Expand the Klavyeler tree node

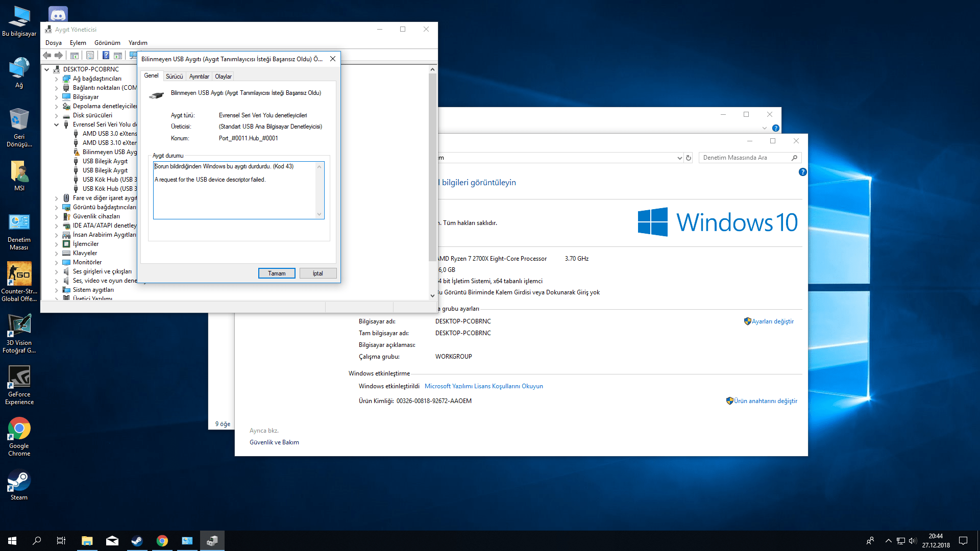56,253
